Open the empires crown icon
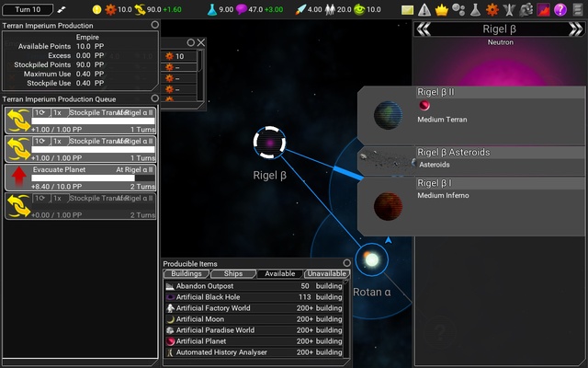Image resolution: width=588 pixels, height=368 pixels. [x=442, y=10]
